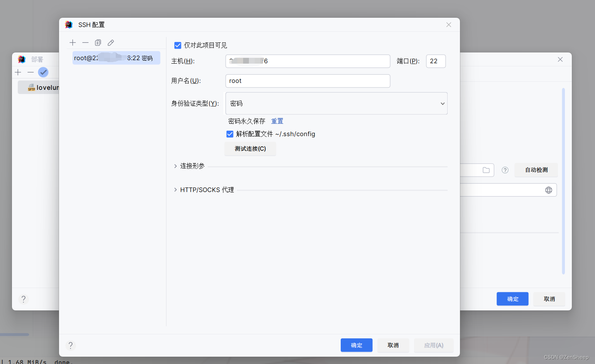595x364 pixels.
Task: Expand the HTTP/SOCKS 代理 section
Action: click(175, 190)
